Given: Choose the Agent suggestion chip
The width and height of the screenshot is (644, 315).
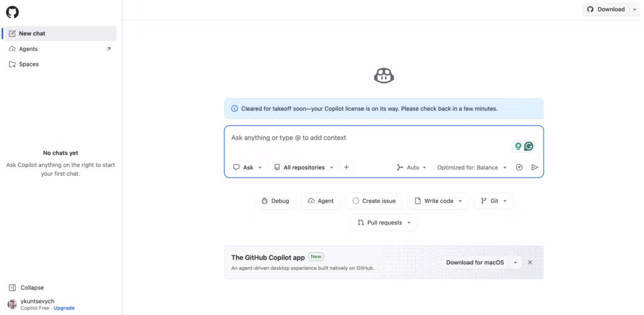Looking at the screenshot, I should (321, 201).
